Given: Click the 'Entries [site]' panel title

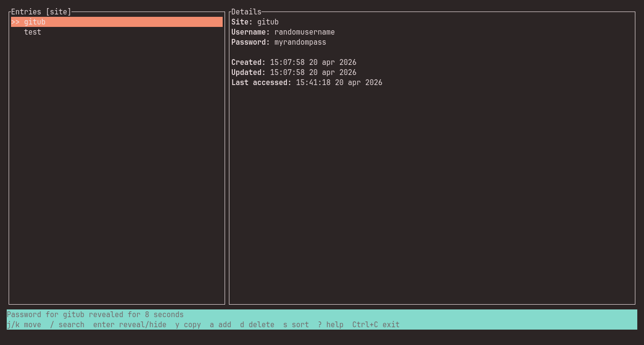Looking at the screenshot, I should (x=41, y=12).
